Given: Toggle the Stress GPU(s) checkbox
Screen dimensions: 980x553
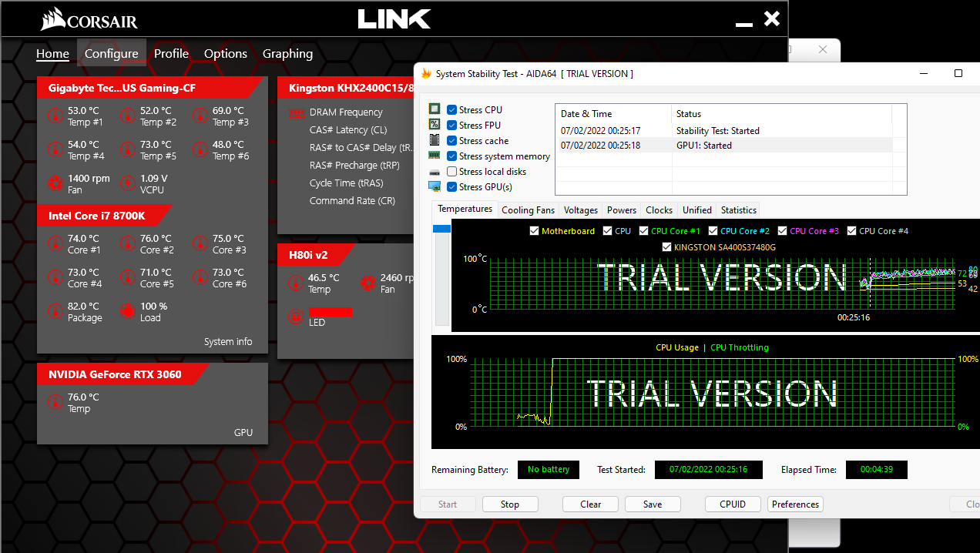Looking at the screenshot, I should (451, 186).
